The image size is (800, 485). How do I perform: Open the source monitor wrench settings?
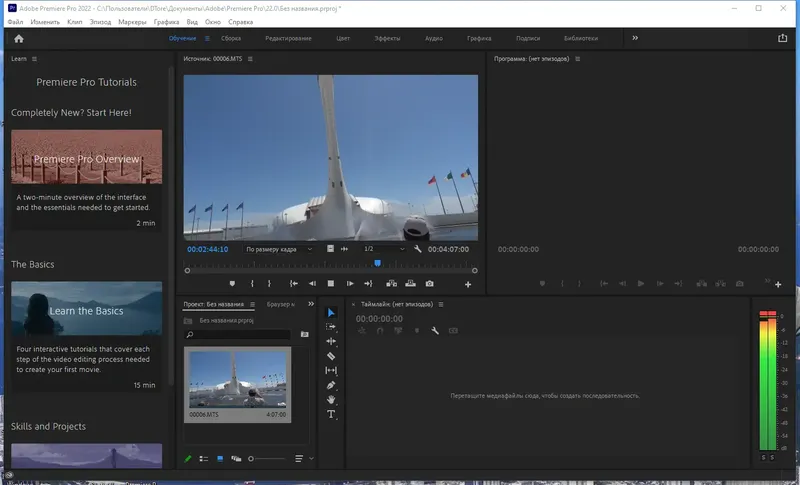coord(416,249)
